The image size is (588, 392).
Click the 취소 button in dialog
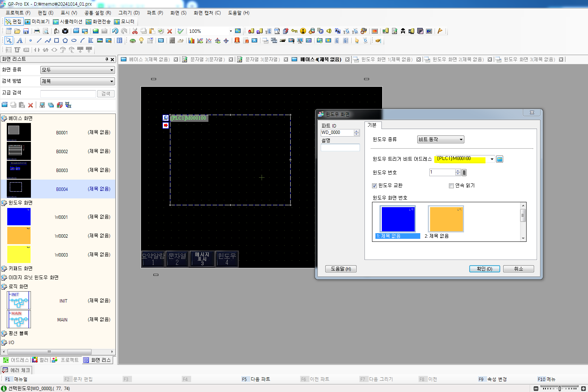pyautogui.click(x=519, y=269)
